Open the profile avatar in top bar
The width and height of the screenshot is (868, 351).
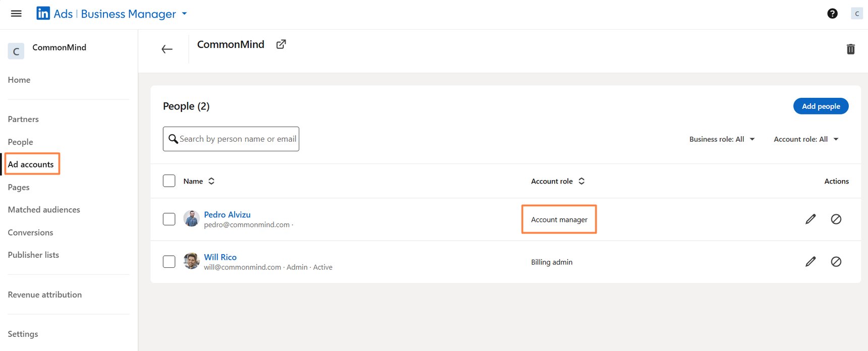[856, 14]
